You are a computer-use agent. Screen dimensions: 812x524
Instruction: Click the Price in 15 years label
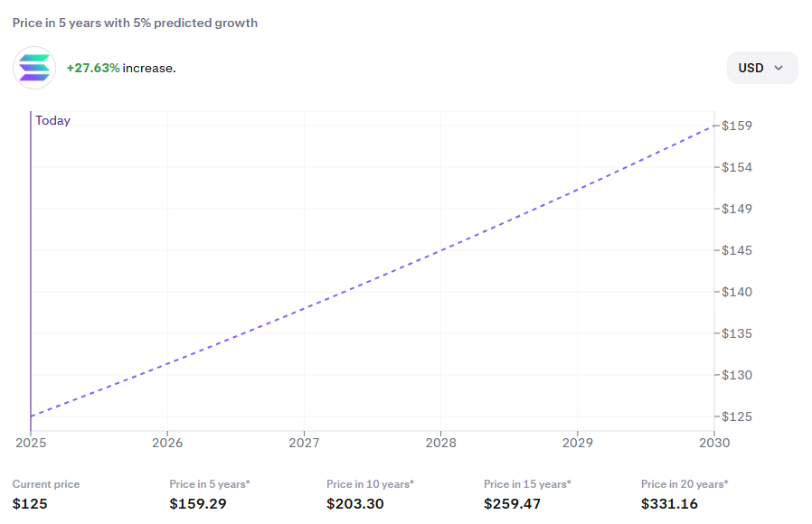527,484
